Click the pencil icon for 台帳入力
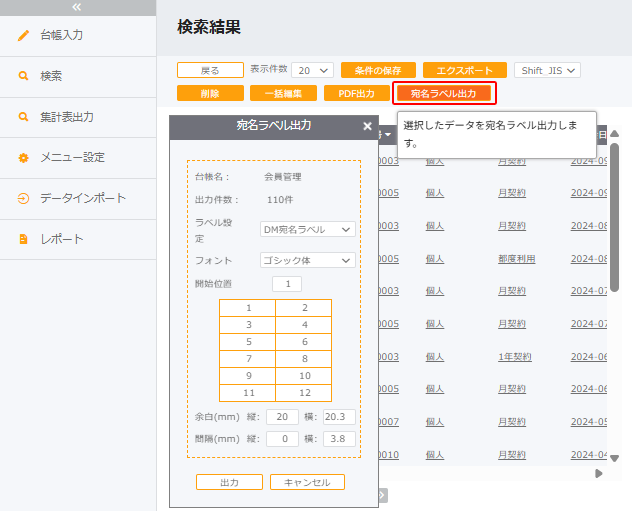The height and width of the screenshot is (511, 632). tap(24, 35)
